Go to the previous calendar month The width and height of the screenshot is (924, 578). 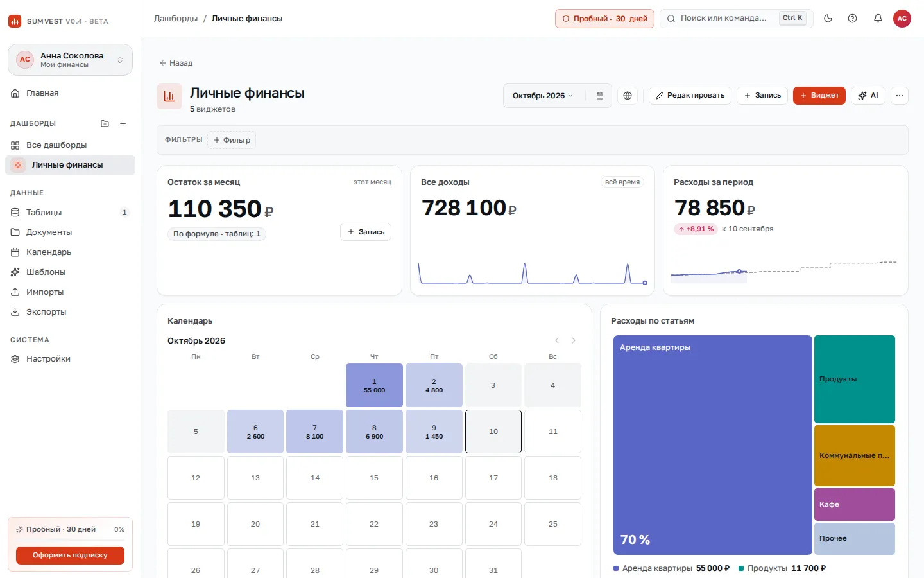click(557, 340)
